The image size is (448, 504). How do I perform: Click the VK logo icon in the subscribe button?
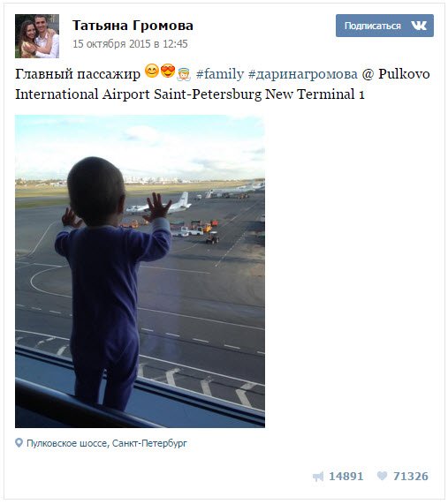coord(419,26)
